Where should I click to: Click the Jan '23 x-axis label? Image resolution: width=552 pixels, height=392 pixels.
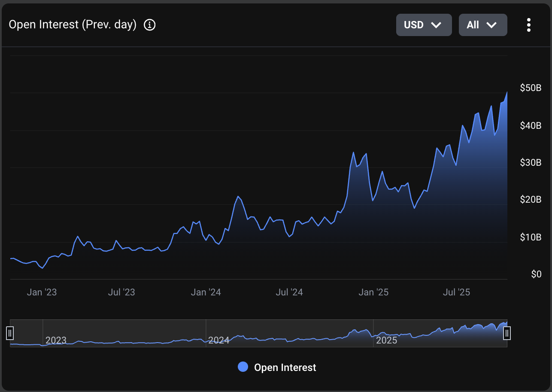coord(42,292)
